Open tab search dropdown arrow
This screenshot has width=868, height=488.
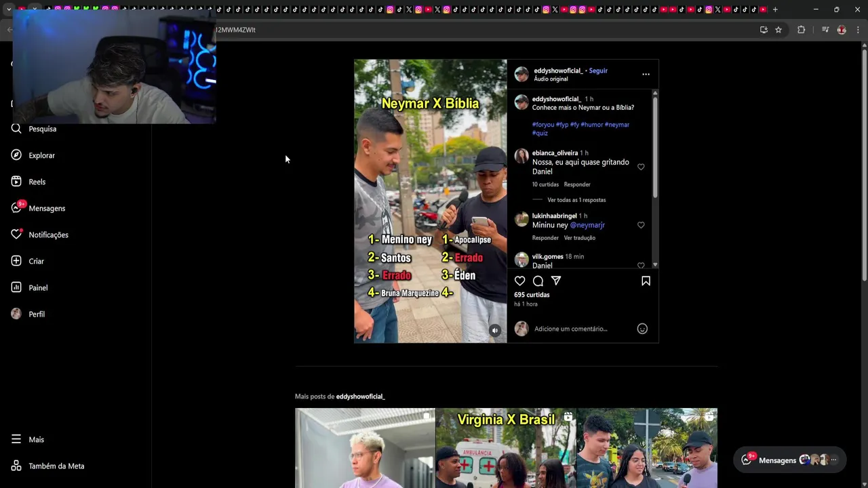tap(8, 9)
